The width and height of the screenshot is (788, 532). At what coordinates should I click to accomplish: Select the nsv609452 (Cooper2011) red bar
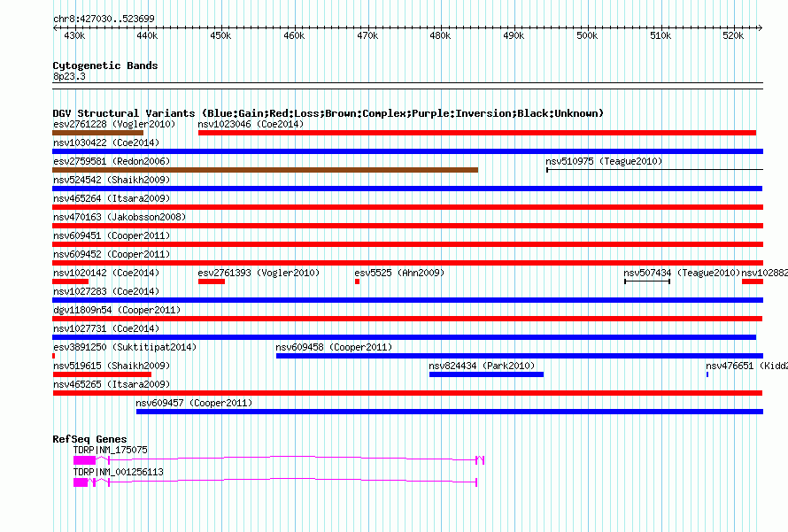tap(407, 263)
